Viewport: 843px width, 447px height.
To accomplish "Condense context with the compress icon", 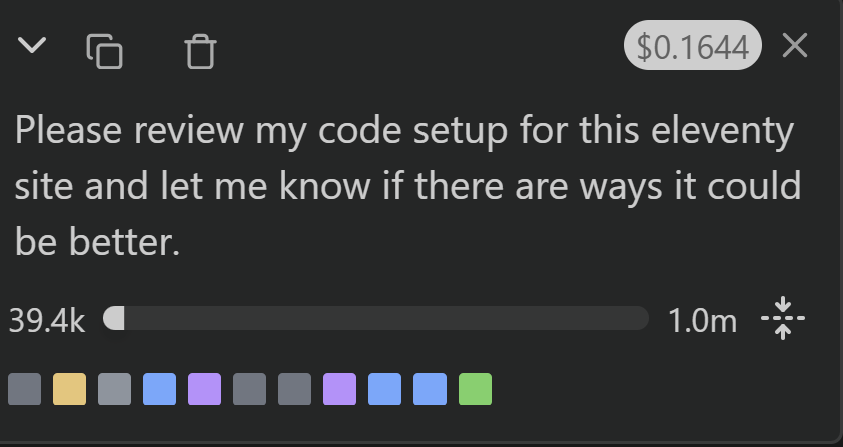I will 783,319.
